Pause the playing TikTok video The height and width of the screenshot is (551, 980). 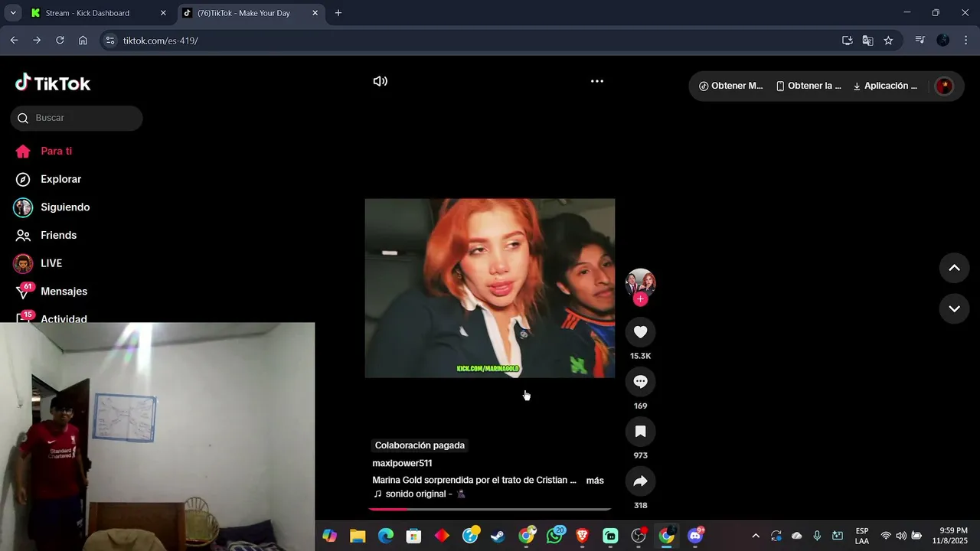490,288
